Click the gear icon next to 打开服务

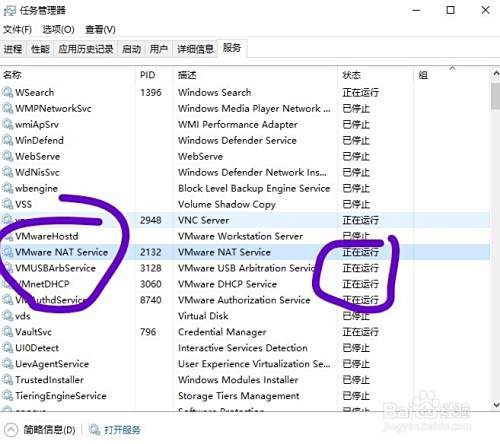(x=94, y=430)
